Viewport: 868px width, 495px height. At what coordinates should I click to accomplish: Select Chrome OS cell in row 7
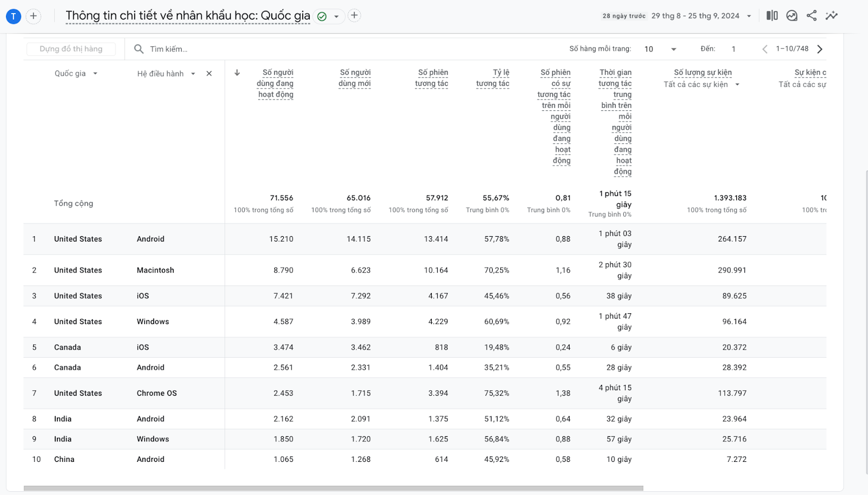point(157,393)
